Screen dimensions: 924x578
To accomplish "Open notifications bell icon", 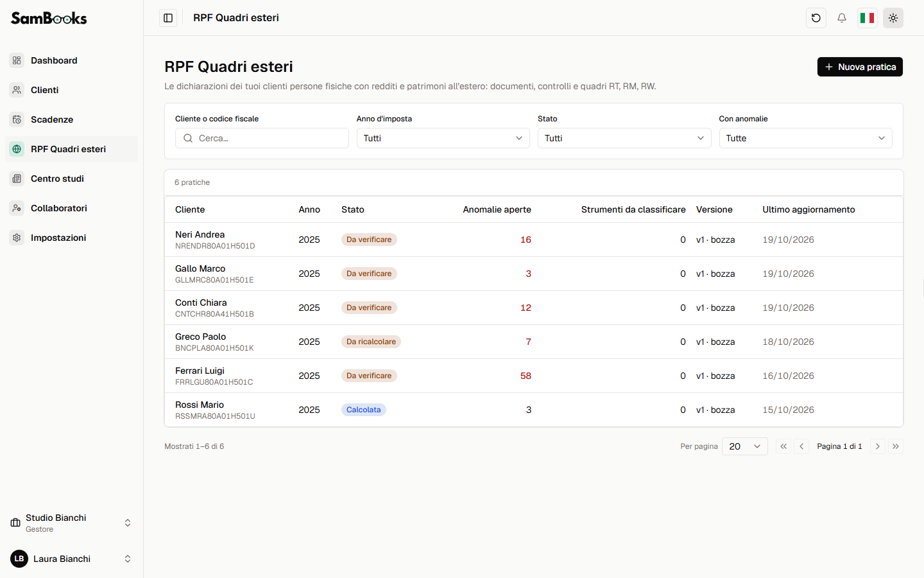I will point(842,18).
